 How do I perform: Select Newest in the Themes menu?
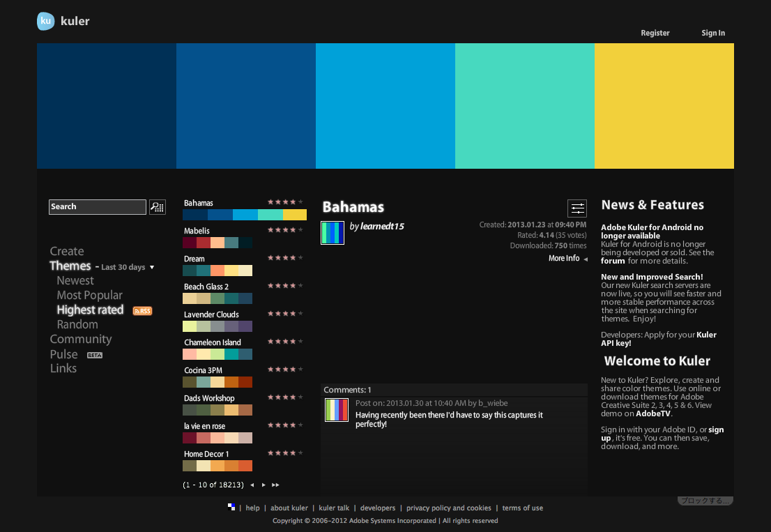(75, 280)
